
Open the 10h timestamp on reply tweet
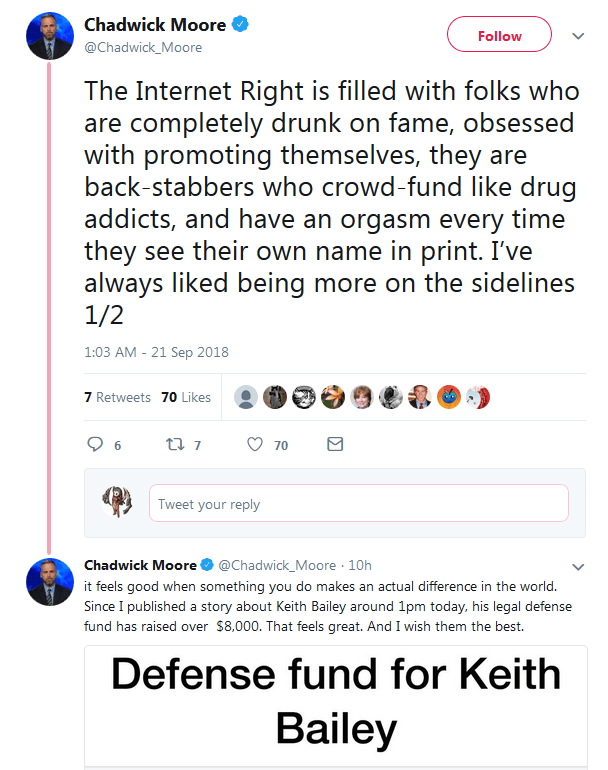360,565
